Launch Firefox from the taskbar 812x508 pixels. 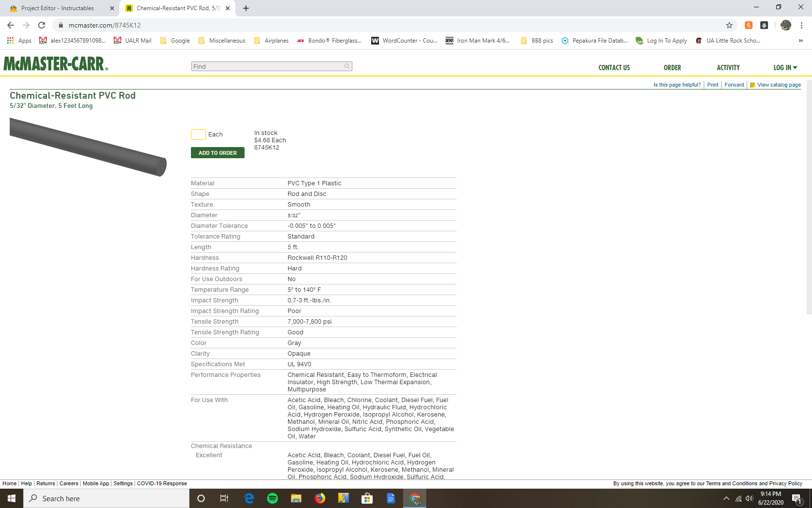[320, 498]
